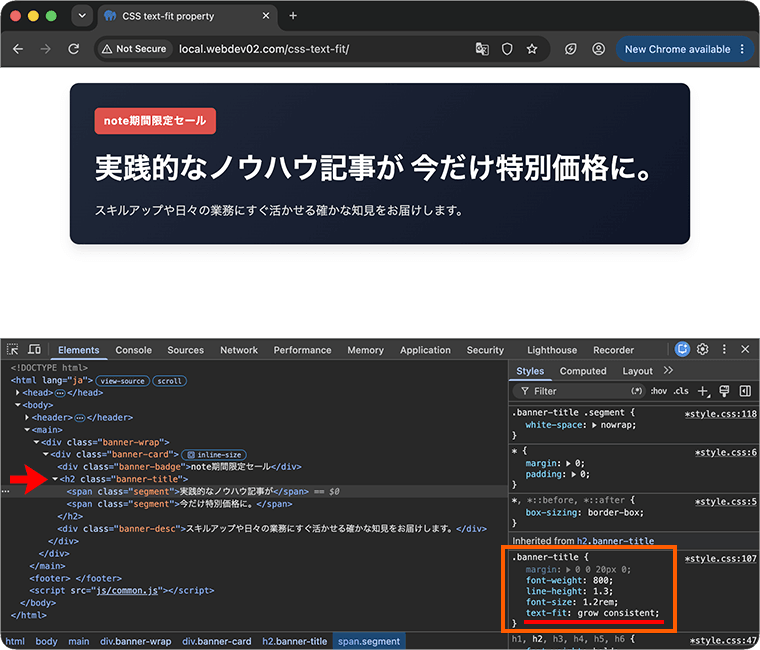Open a new tab with plus button
760x650 pixels.
tap(293, 16)
